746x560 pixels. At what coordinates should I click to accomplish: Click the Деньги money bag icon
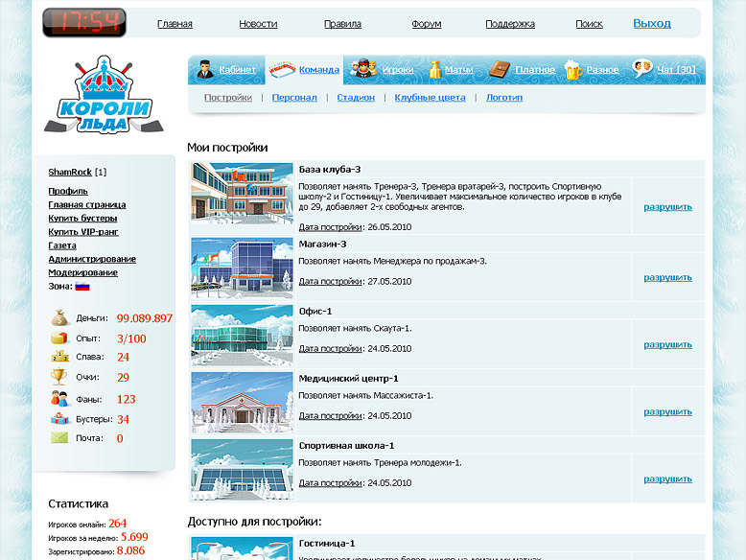(59, 317)
